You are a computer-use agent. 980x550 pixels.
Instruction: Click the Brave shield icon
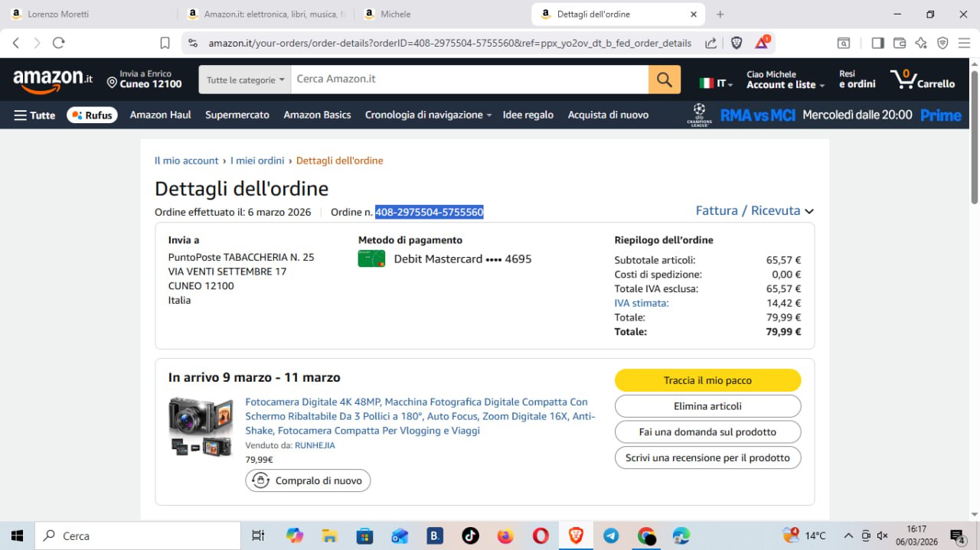(737, 43)
